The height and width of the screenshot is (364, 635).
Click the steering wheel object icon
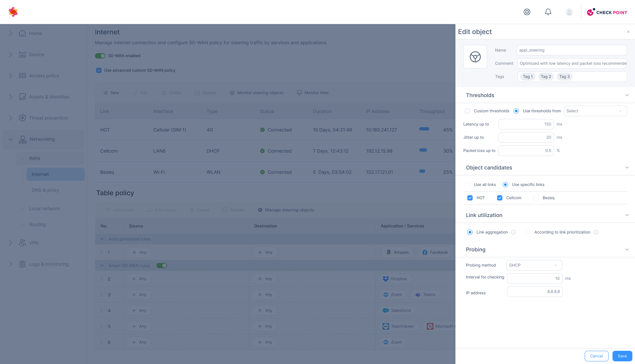pos(475,57)
